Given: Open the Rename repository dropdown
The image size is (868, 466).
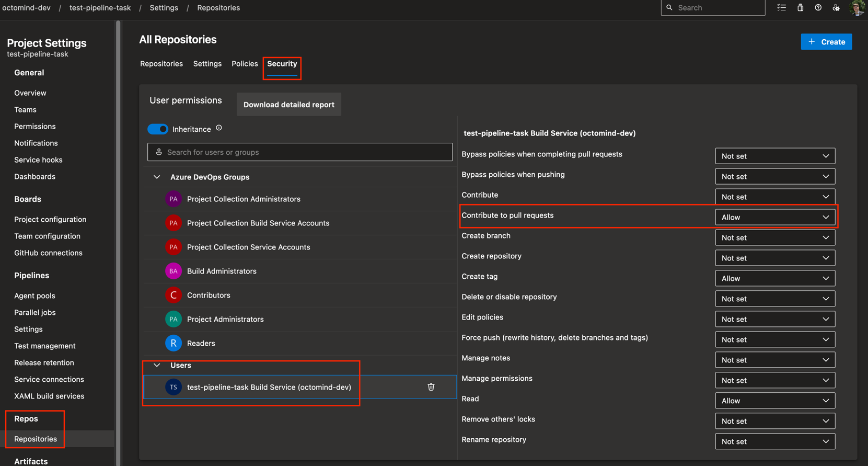Looking at the screenshot, I should tap(775, 441).
